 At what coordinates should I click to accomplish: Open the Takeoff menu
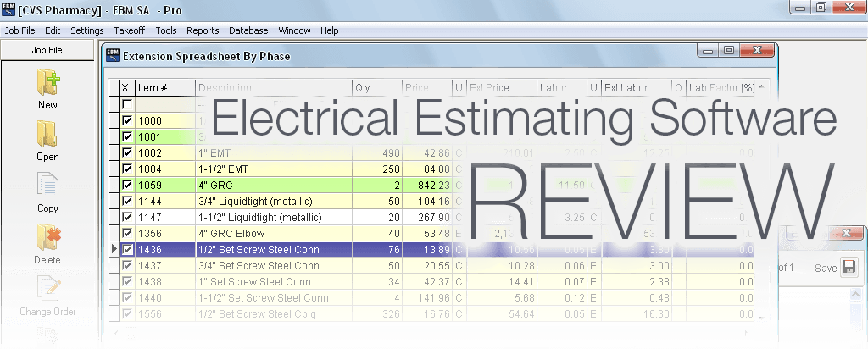coord(129,30)
